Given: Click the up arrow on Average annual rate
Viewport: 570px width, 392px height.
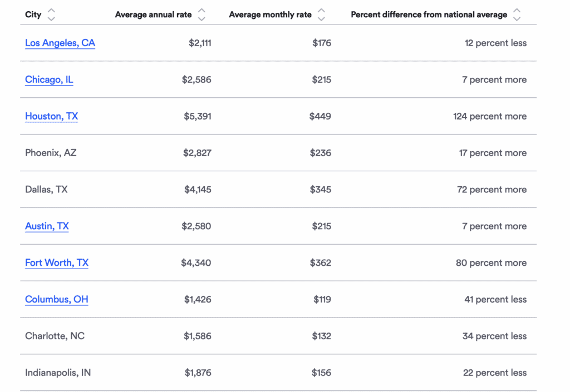Looking at the screenshot, I should tap(202, 10).
